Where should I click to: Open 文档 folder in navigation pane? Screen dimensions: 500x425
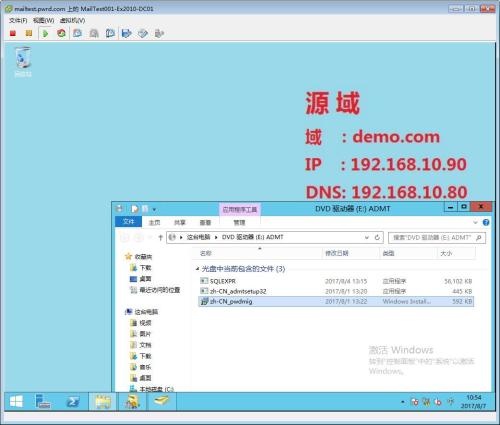[145, 345]
